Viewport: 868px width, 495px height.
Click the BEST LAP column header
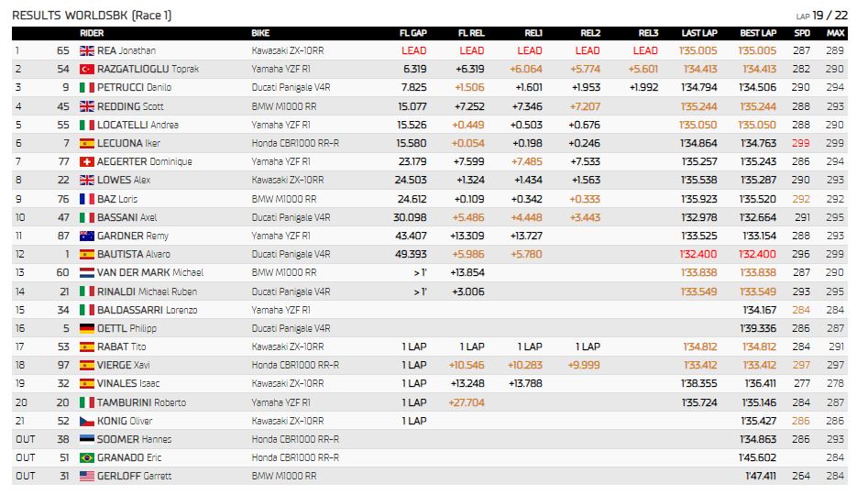tap(758, 33)
